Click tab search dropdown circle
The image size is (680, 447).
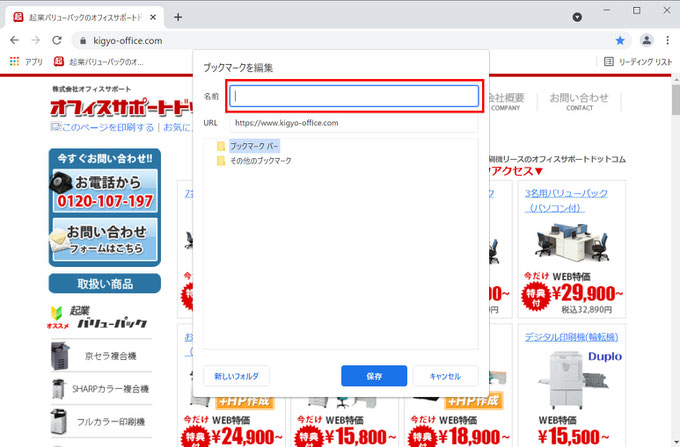click(577, 17)
